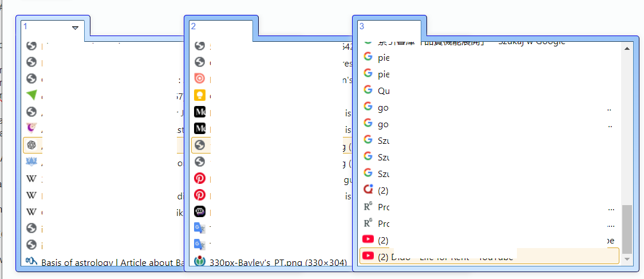Click the Wikimedia Commons favicon in list 2
644x279 pixels.
click(200, 261)
